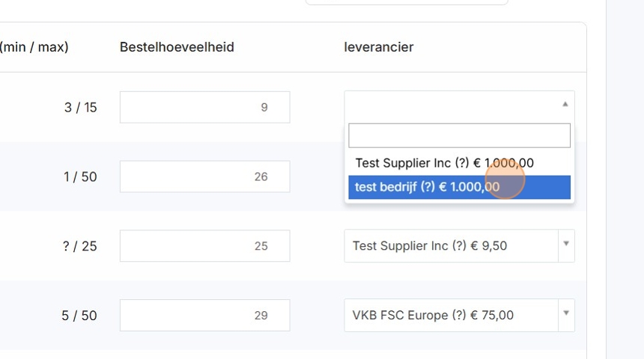Click the "? / 25" min/max value
644x359 pixels.
79,246
